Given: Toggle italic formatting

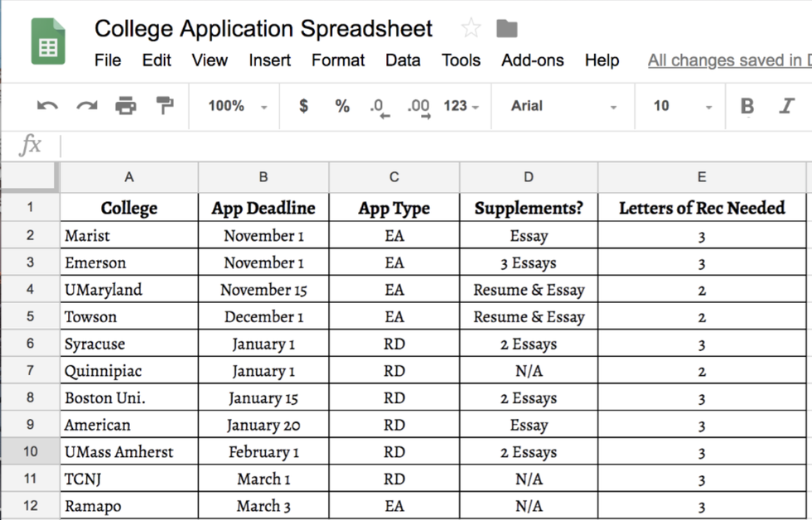Looking at the screenshot, I should pos(786,106).
